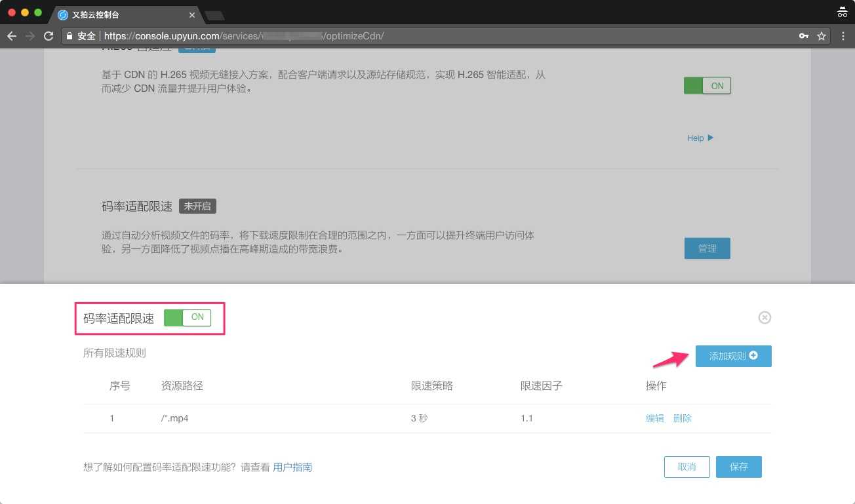This screenshot has height=504, width=855.
Task: Click the 所有限速规则 label
Action: 115,353
